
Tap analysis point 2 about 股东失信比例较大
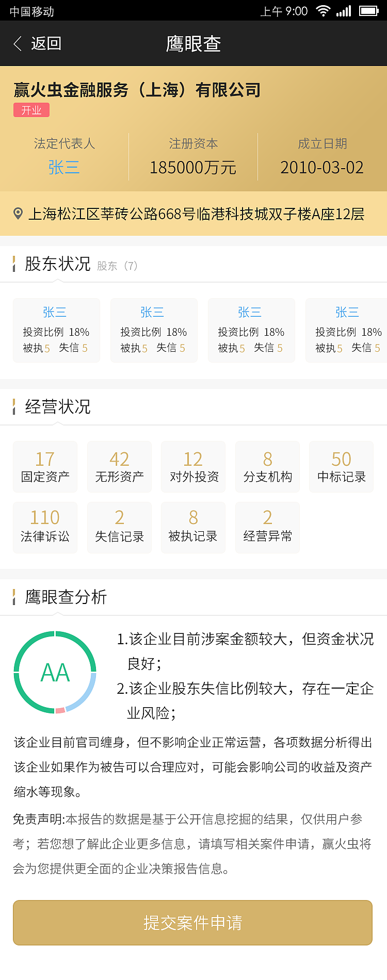(x=245, y=701)
